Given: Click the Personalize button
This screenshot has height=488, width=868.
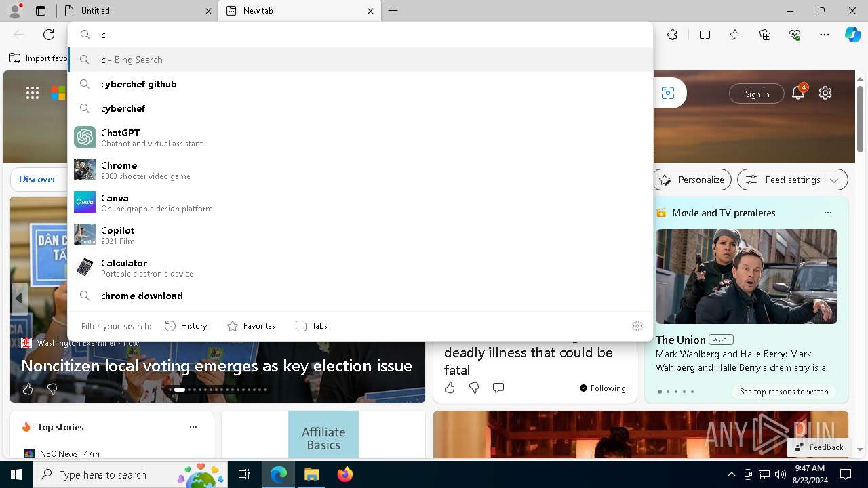Looking at the screenshot, I should [x=692, y=180].
